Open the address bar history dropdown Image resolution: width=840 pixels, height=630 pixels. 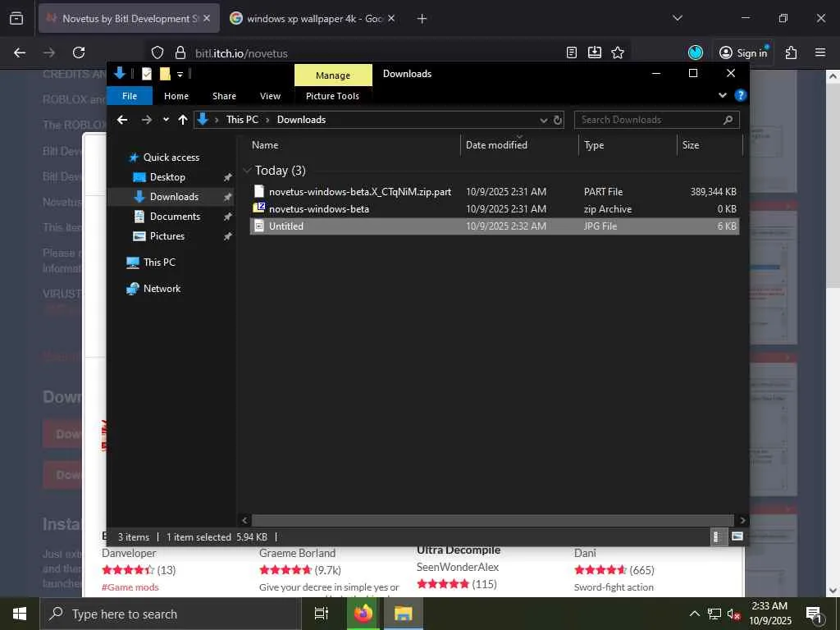(x=543, y=120)
